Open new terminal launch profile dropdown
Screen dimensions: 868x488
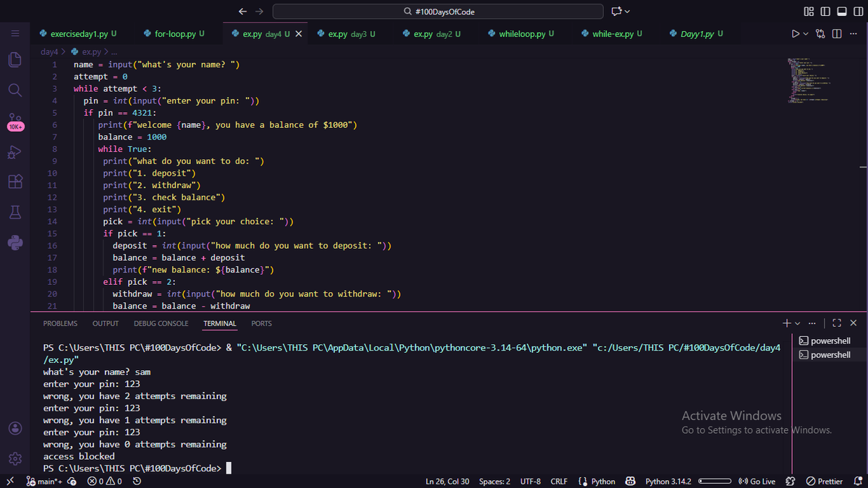pyautogui.click(x=798, y=323)
